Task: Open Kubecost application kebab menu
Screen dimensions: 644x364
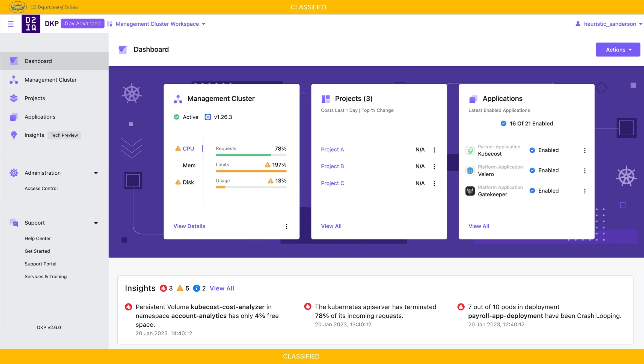Action: pyautogui.click(x=584, y=150)
